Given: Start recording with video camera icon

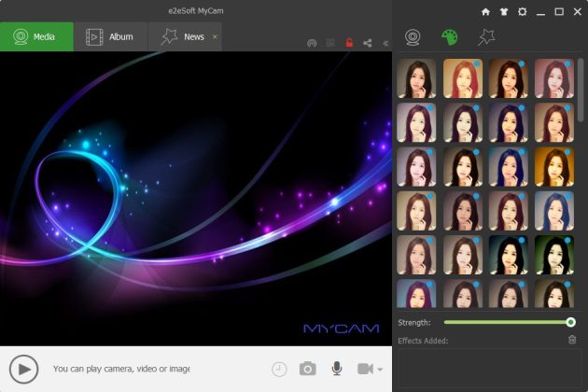Looking at the screenshot, I should coord(365,369).
